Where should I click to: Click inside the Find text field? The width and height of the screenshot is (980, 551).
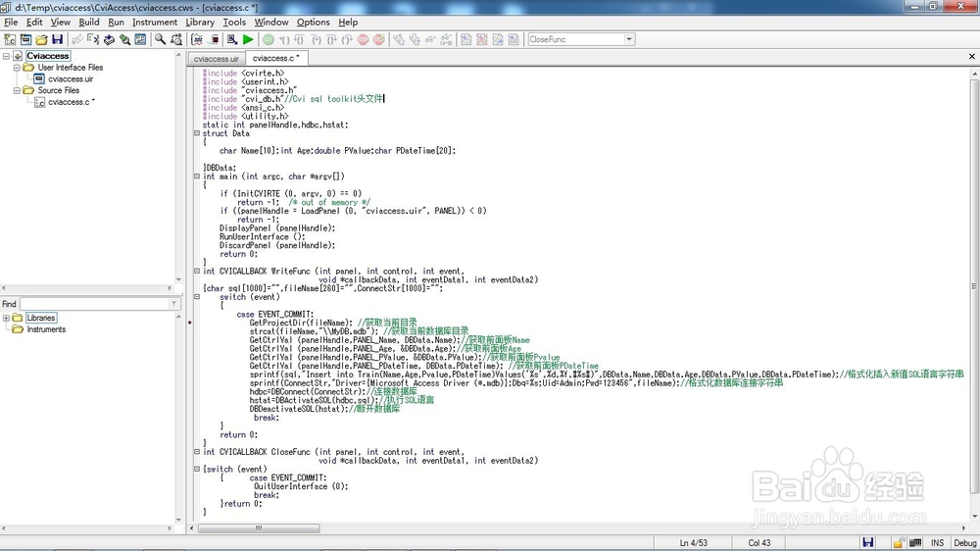(95, 304)
